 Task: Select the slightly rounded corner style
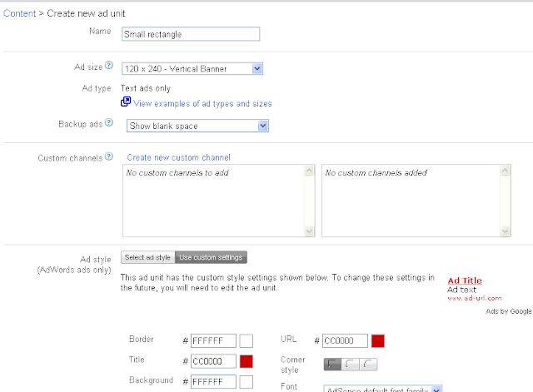350,365
